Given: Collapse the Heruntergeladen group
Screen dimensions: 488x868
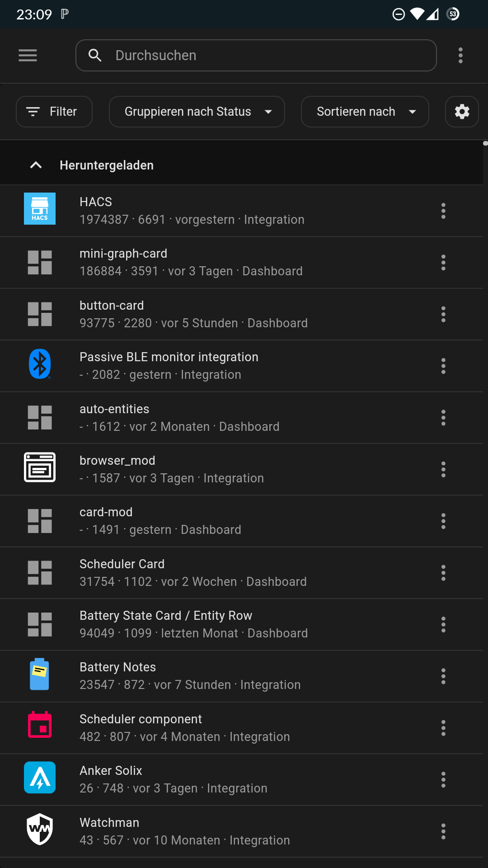Looking at the screenshot, I should tap(36, 165).
